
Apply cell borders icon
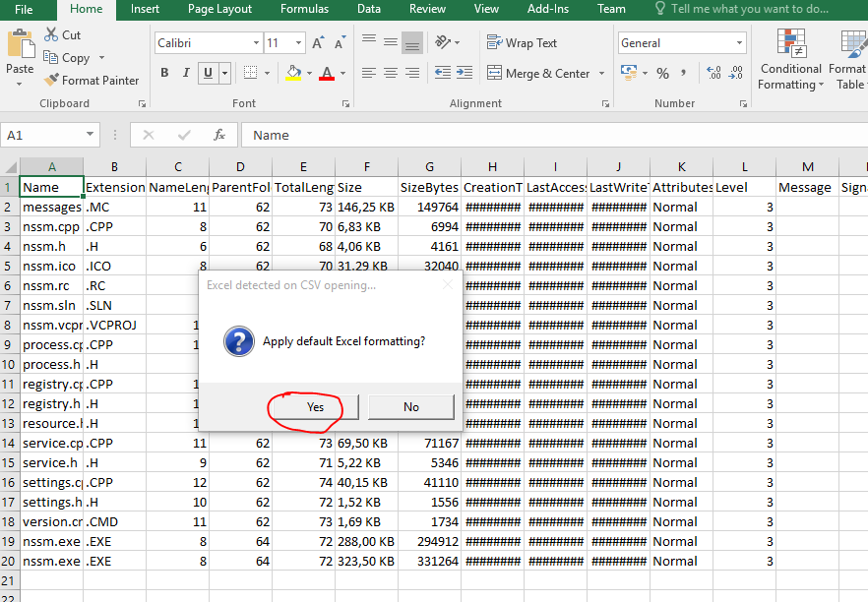(251, 73)
